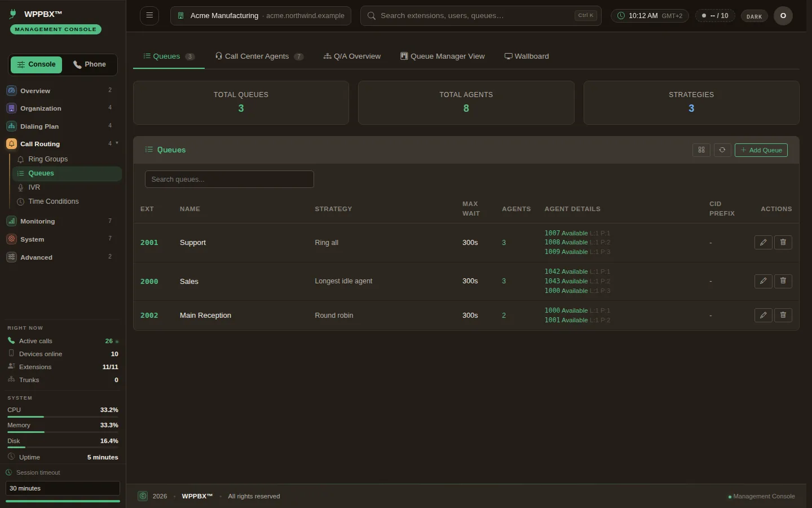Switch to Phone mode
The height and width of the screenshot is (508, 812).
[x=90, y=64]
